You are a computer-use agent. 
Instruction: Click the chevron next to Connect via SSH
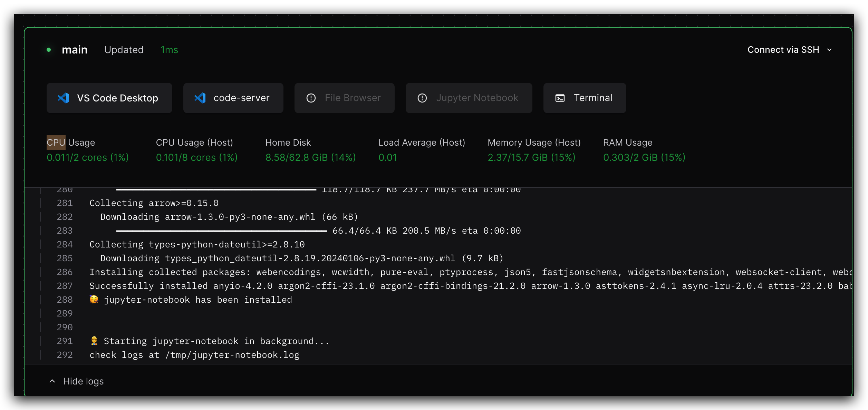tap(829, 50)
